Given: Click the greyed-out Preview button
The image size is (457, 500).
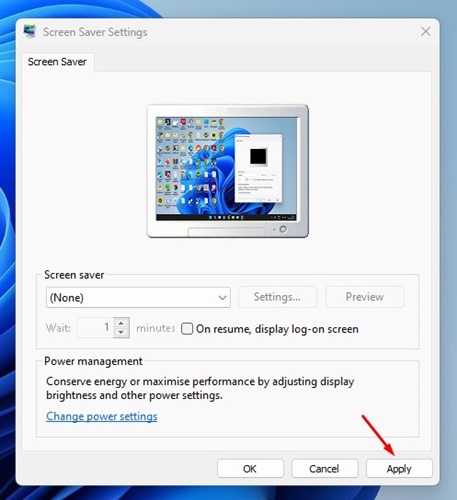Looking at the screenshot, I should (x=365, y=297).
